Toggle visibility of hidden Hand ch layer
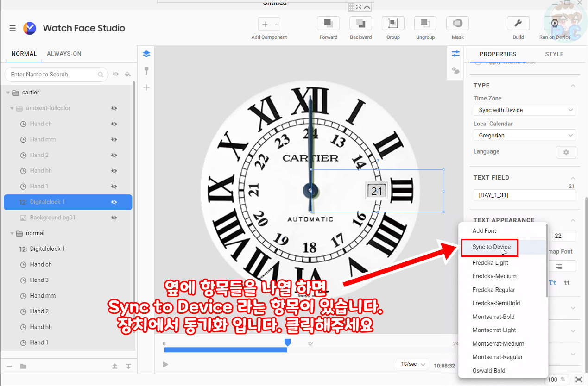This screenshot has width=588, height=386. tap(114, 124)
